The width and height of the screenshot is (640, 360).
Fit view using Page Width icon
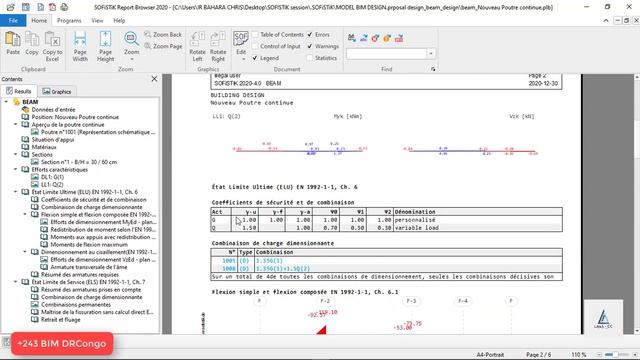(x=80, y=39)
